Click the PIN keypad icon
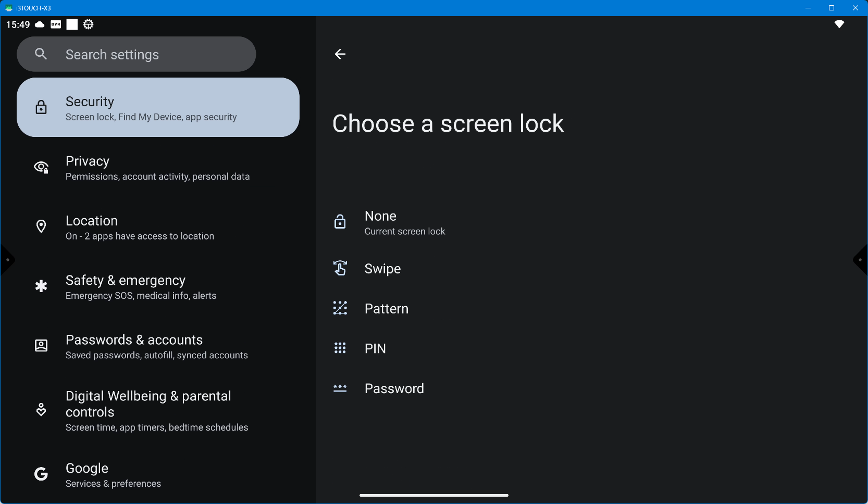Image resolution: width=868 pixels, height=504 pixels. tap(340, 348)
